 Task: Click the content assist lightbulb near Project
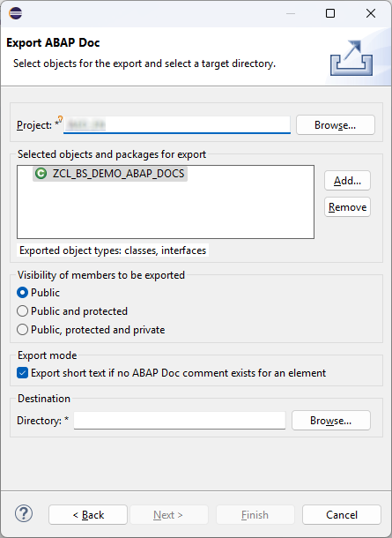(60, 119)
